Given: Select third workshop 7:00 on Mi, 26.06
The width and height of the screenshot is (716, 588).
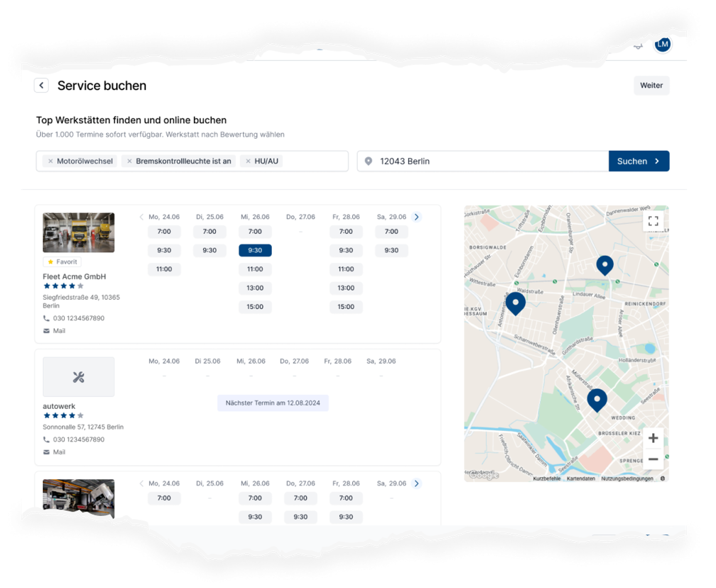Looking at the screenshot, I should [x=255, y=498].
